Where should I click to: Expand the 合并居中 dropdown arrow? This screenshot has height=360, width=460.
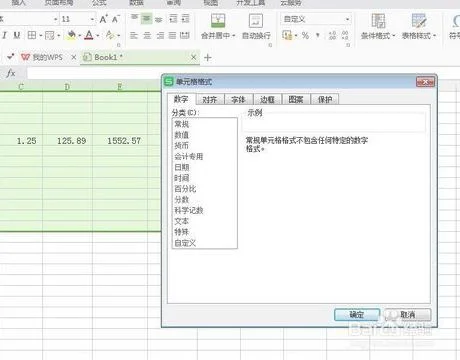(234, 35)
